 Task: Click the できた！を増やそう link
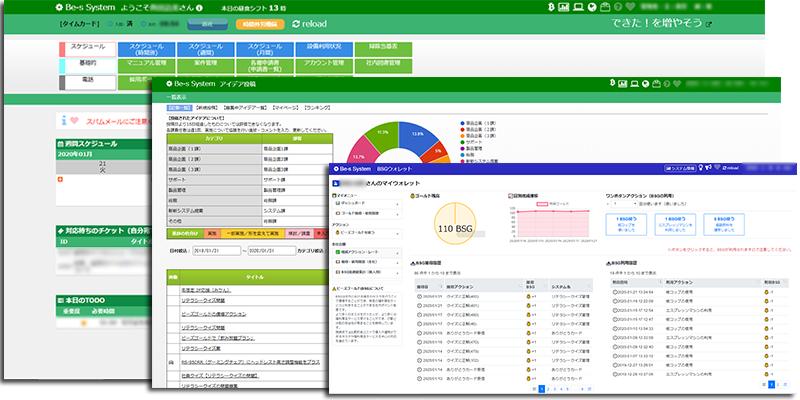(658, 22)
